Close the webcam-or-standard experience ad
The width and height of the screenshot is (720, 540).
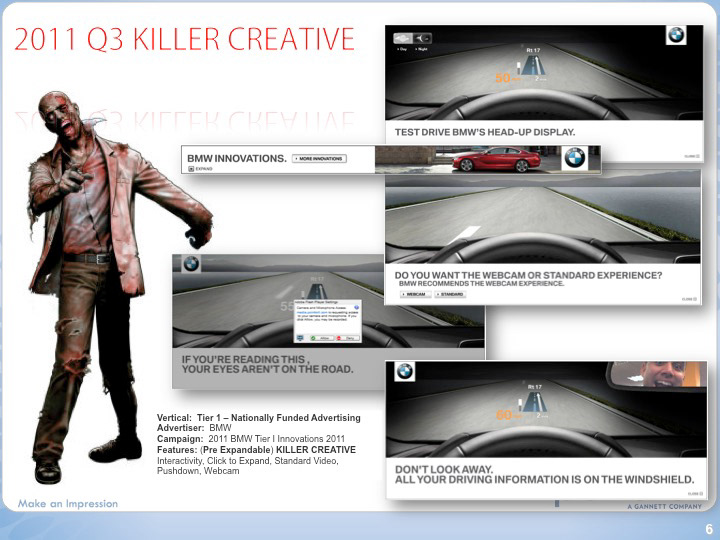click(691, 299)
